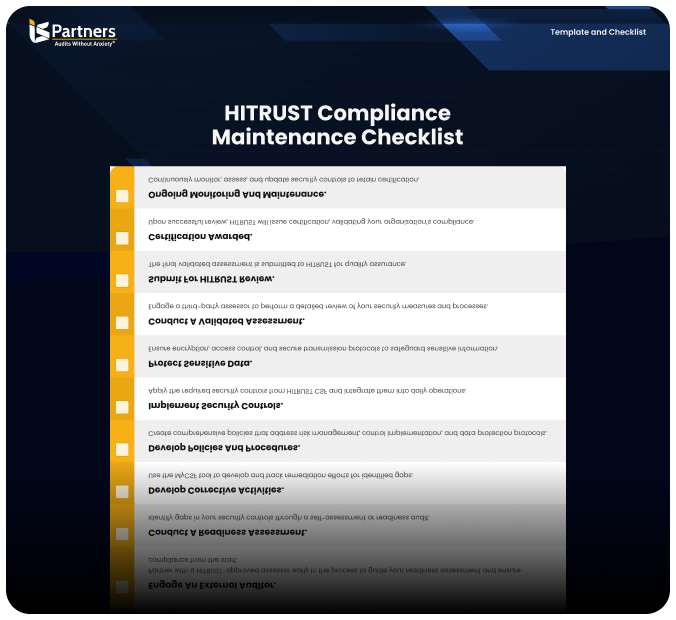Click the description 'Use the MyCSF tool'
The width and height of the screenshot is (676, 620).
(x=280, y=475)
